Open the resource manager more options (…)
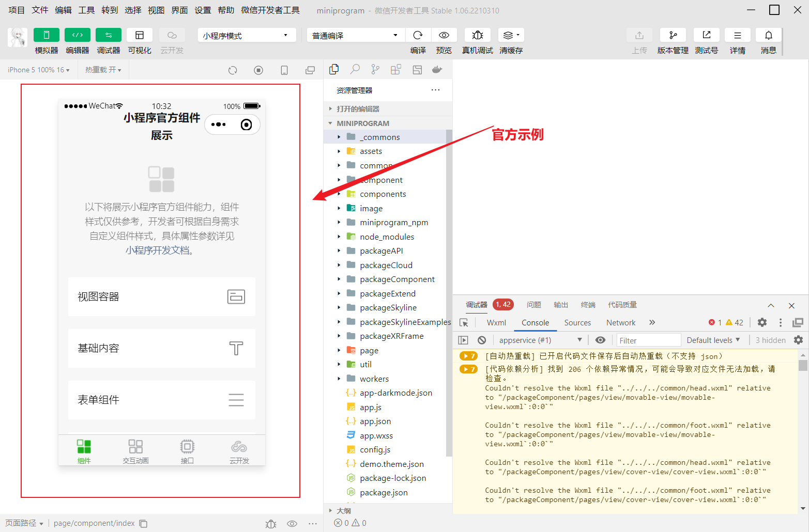This screenshot has width=809, height=532. click(x=436, y=90)
